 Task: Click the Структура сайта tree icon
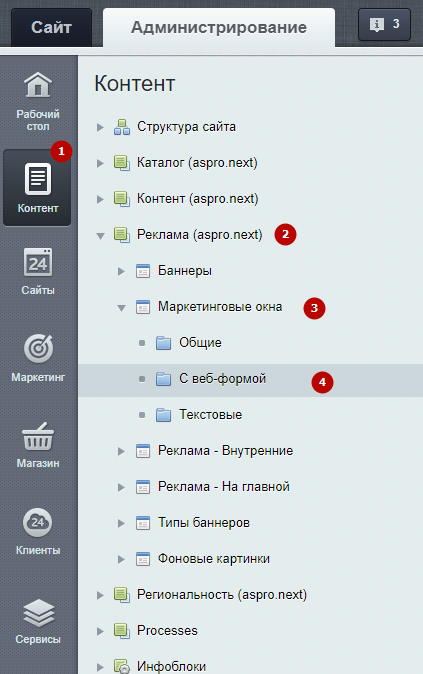(122, 127)
